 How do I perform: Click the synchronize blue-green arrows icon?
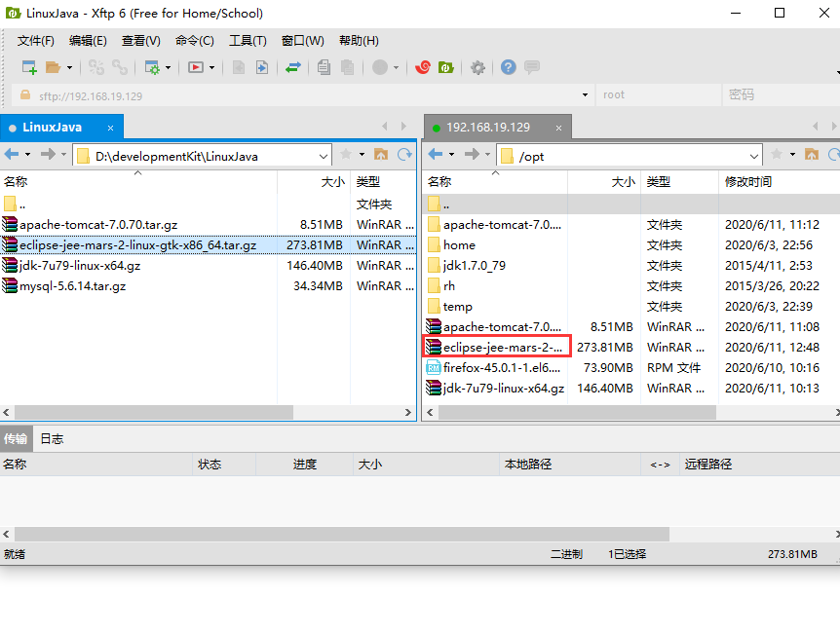293,67
